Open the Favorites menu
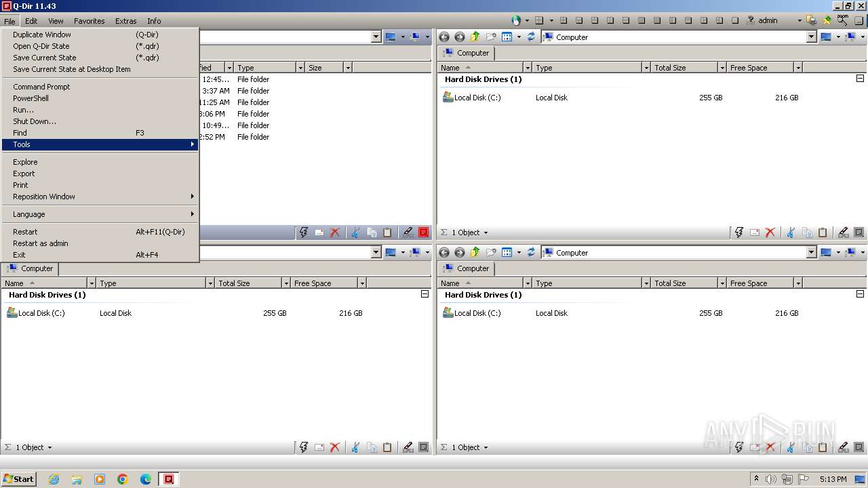The height and width of the screenshot is (488, 868). (89, 21)
